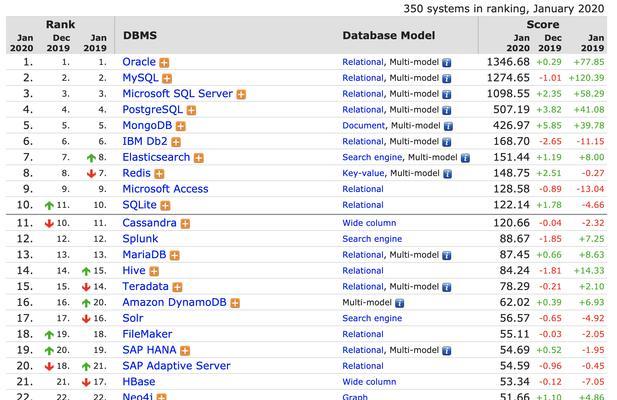Click the plus icon next to Cassandra

click(185, 224)
